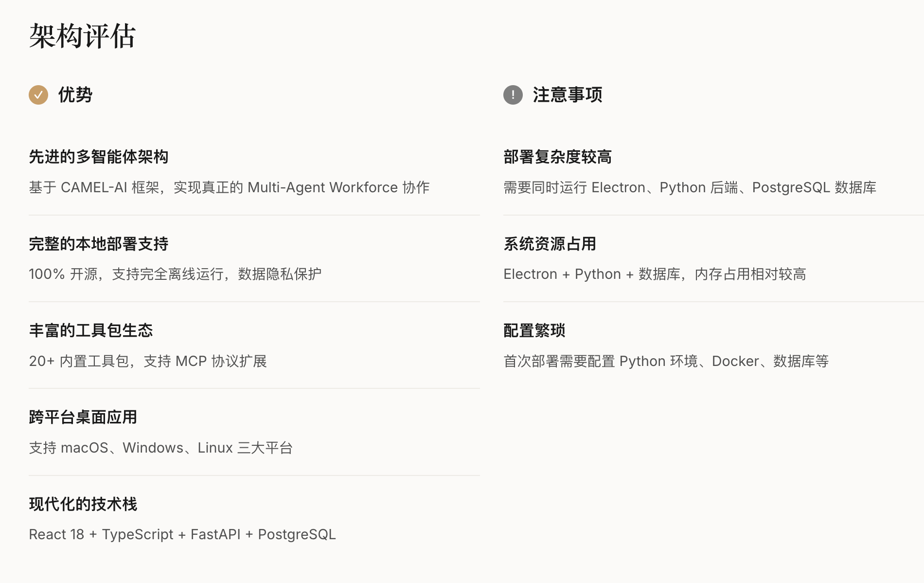This screenshot has height=583, width=924.
Task: Click the 100% 开源 offline description line
Action: pyautogui.click(x=175, y=274)
